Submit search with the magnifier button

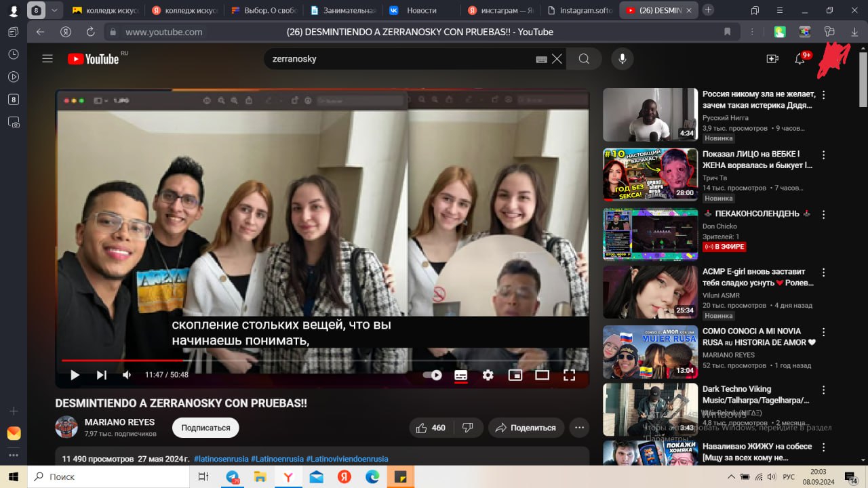tap(584, 59)
